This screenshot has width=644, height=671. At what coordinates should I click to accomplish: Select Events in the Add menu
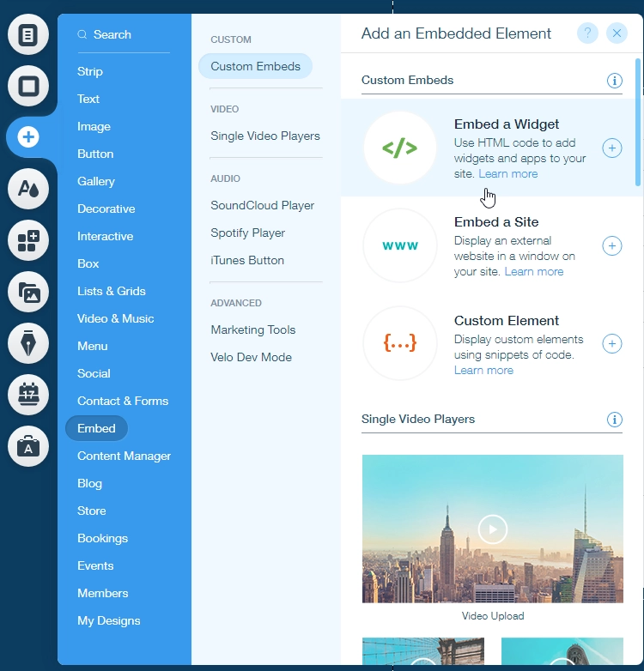pos(95,565)
